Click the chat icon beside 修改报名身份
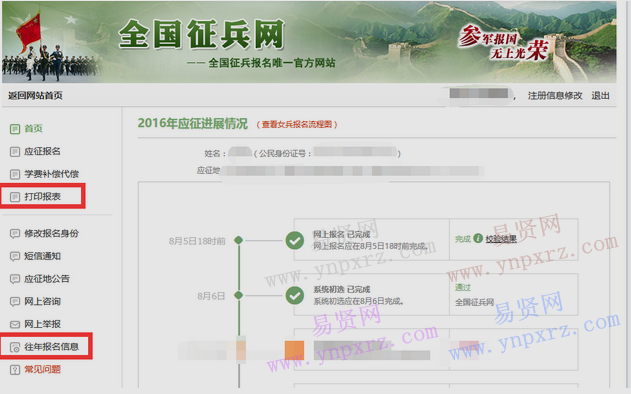Viewport: 631px width, 394px height. (15, 234)
